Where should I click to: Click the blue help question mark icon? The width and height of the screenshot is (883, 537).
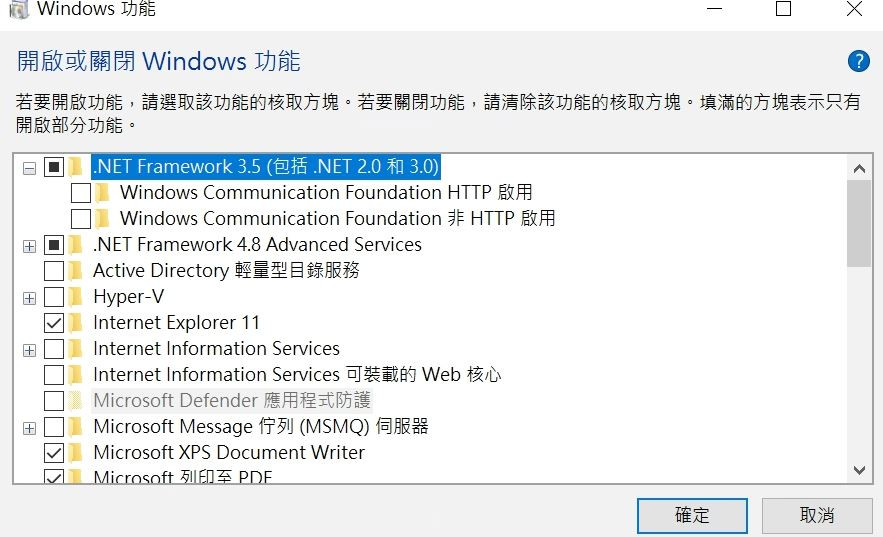(x=858, y=61)
